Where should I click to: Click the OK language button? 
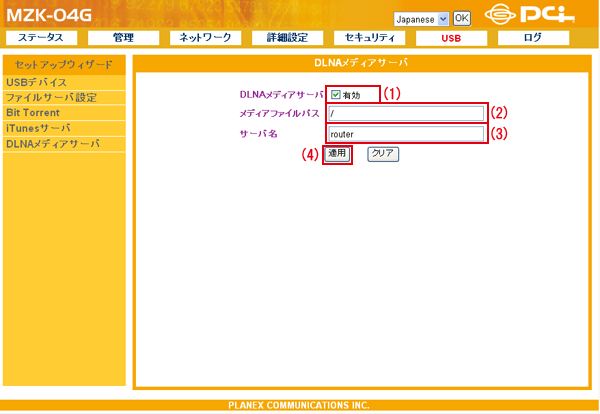click(x=462, y=18)
